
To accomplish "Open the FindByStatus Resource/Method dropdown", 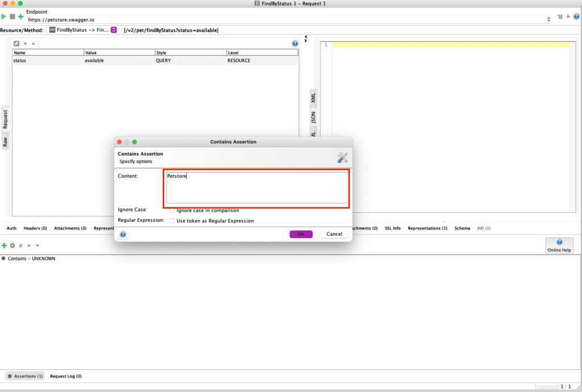I will point(114,30).
